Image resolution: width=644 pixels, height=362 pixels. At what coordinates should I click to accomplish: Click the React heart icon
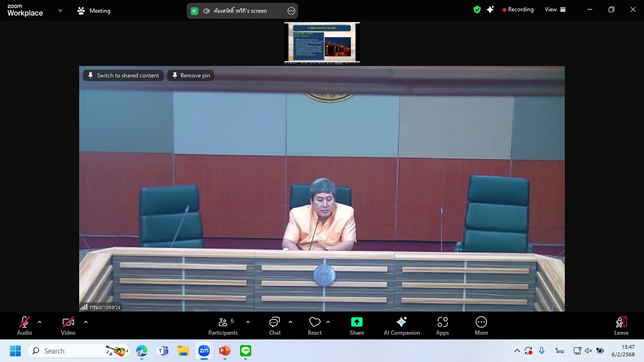314,326
